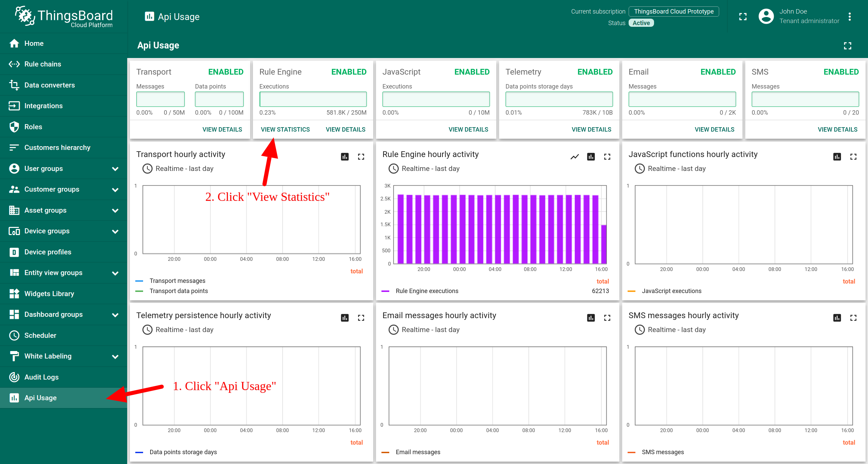Open bar chart icon on Transport hourly activity
The width and height of the screenshot is (868, 464).
(x=345, y=157)
